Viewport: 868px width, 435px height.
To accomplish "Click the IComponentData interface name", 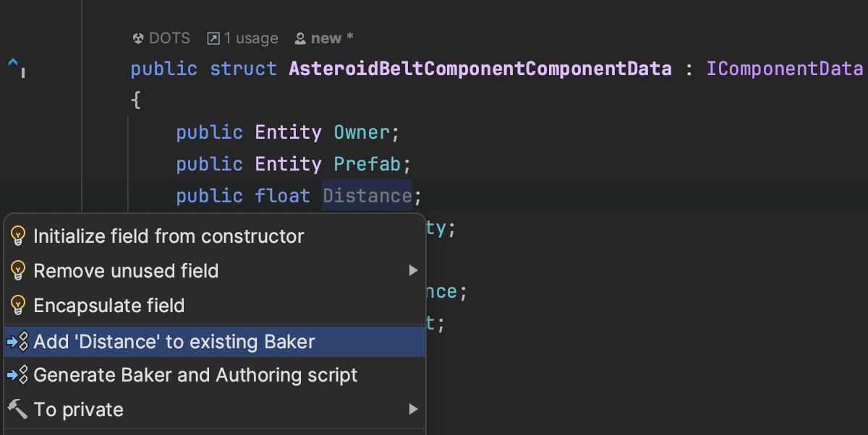I will [x=785, y=69].
